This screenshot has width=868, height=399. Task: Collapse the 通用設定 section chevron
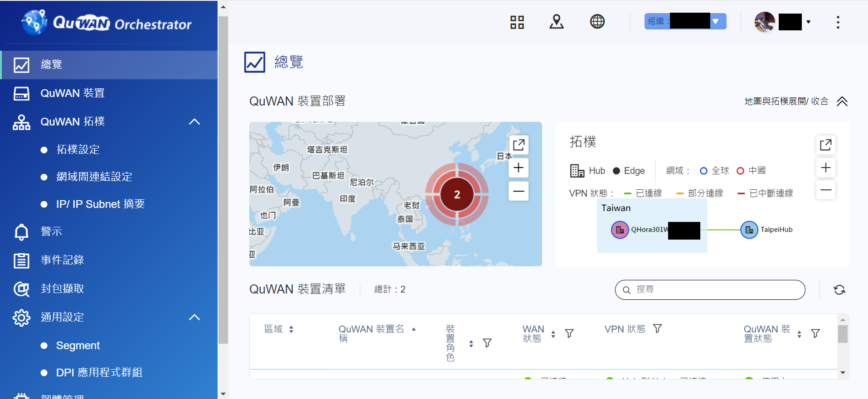click(x=194, y=317)
